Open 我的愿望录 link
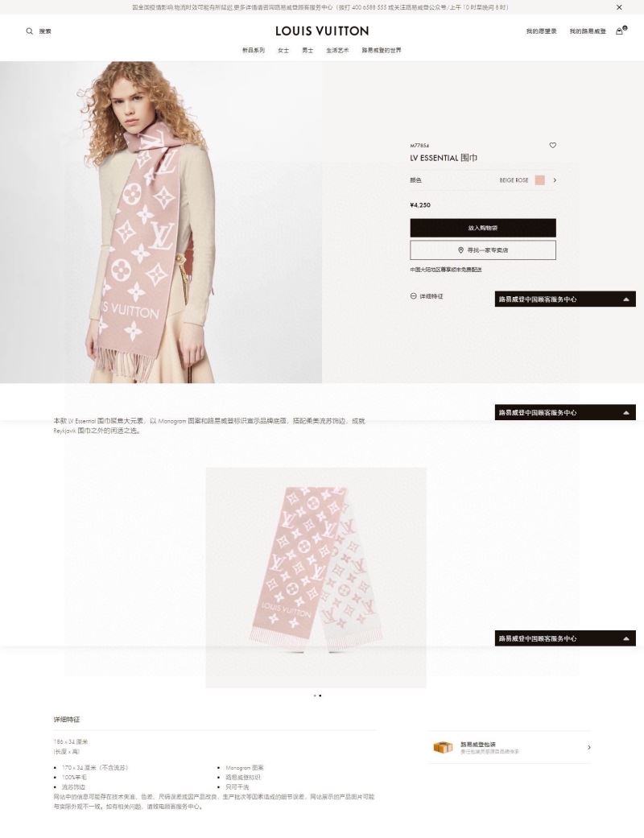644x838 pixels. tap(542, 31)
